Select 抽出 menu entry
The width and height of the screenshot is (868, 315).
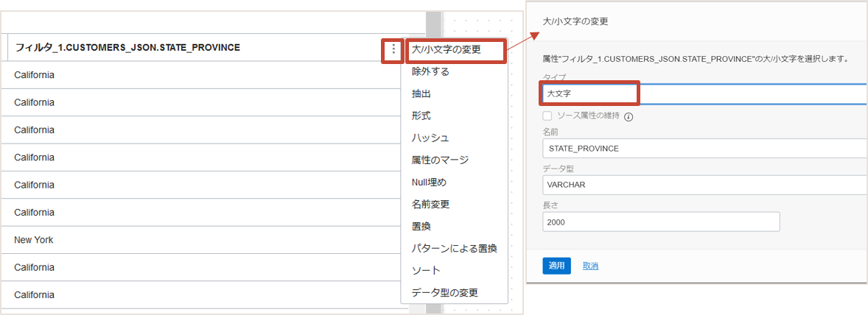pyautogui.click(x=421, y=94)
